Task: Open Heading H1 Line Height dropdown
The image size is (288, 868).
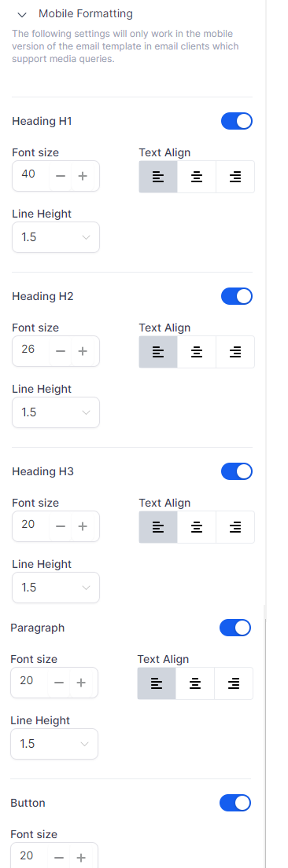Action: 56,237
